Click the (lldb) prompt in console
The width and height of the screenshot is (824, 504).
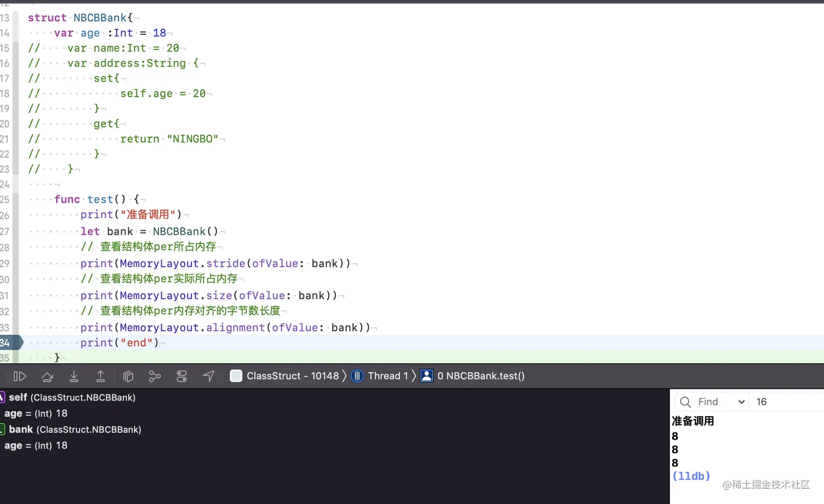pyautogui.click(x=691, y=476)
